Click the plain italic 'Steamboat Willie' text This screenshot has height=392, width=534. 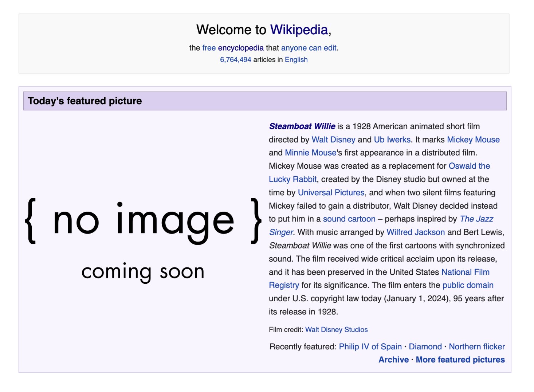300,246
